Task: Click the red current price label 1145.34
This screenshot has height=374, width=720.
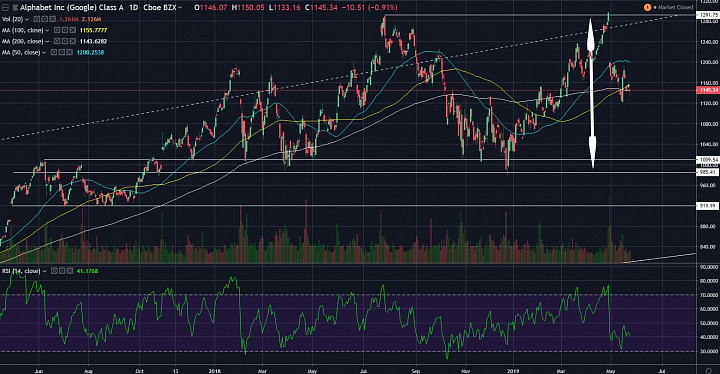Action: point(708,91)
